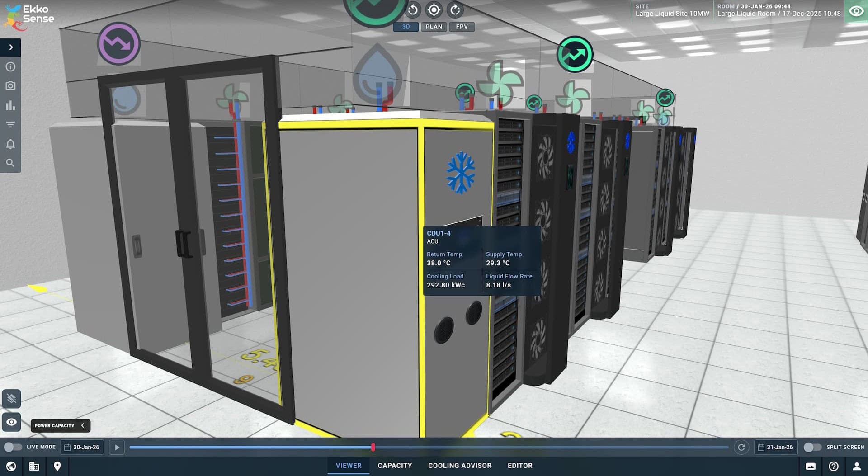Click the search magnifier icon

[x=10, y=163]
